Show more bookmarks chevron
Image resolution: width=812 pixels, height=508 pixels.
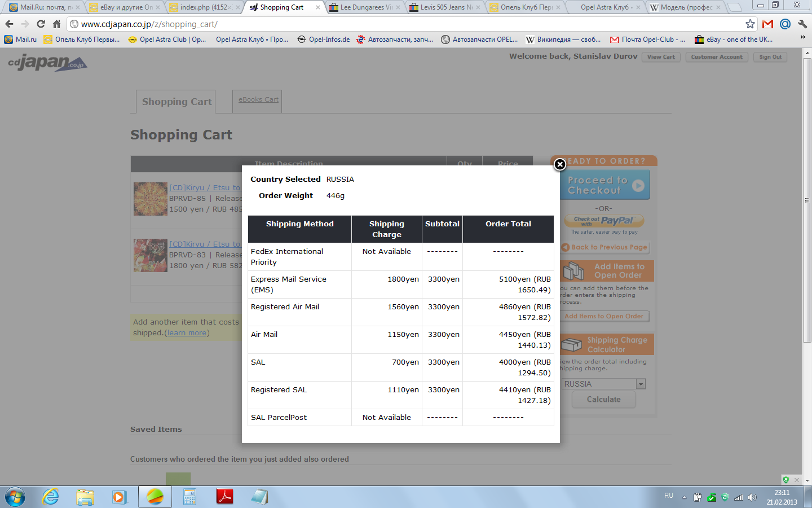point(802,37)
